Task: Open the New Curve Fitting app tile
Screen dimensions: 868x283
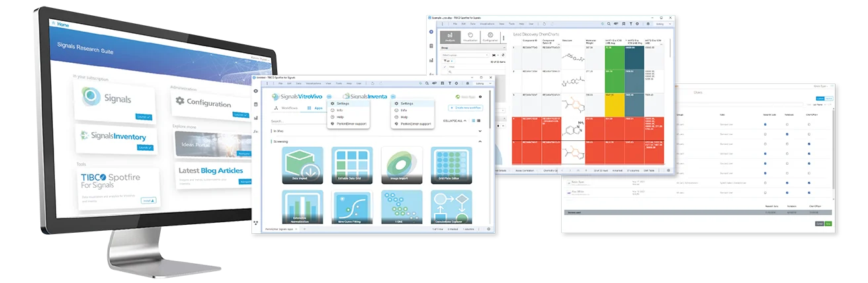Action: click(352, 208)
